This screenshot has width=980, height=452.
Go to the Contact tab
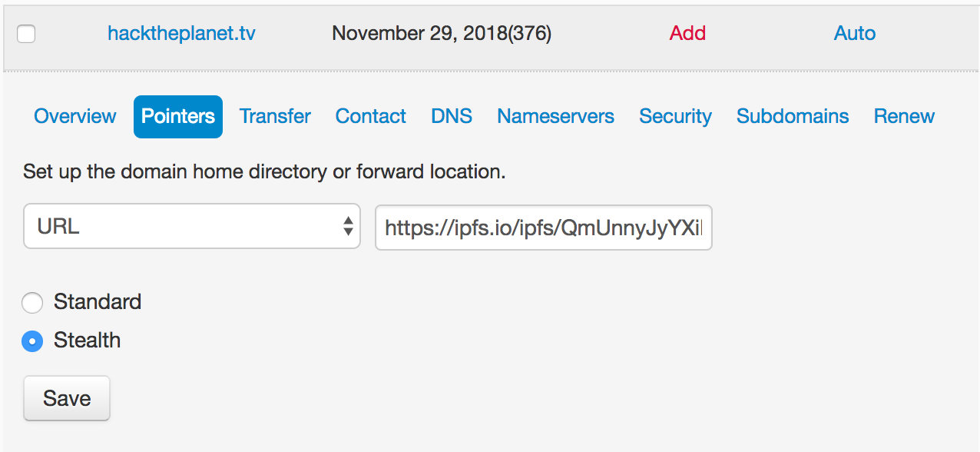(371, 116)
